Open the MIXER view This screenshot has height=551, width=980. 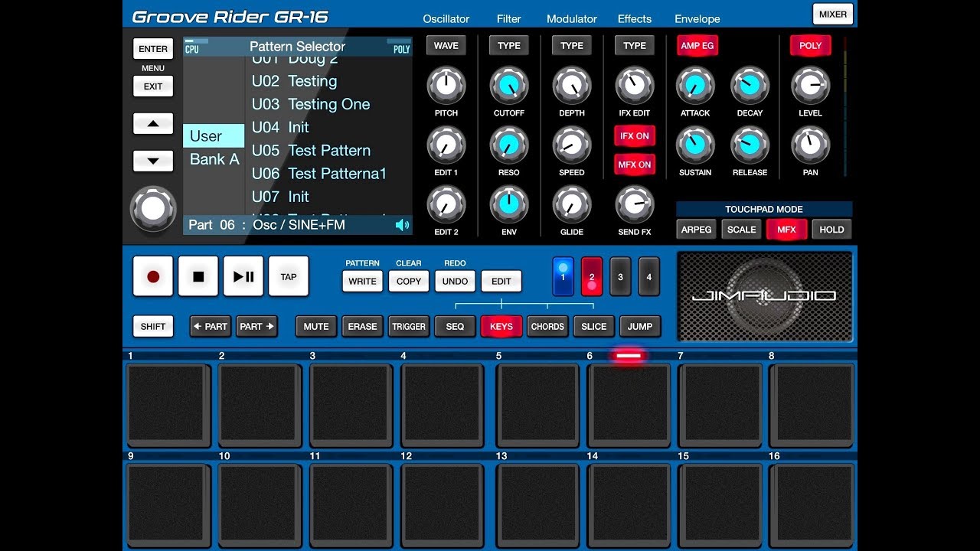pyautogui.click(x=833, y=14)
